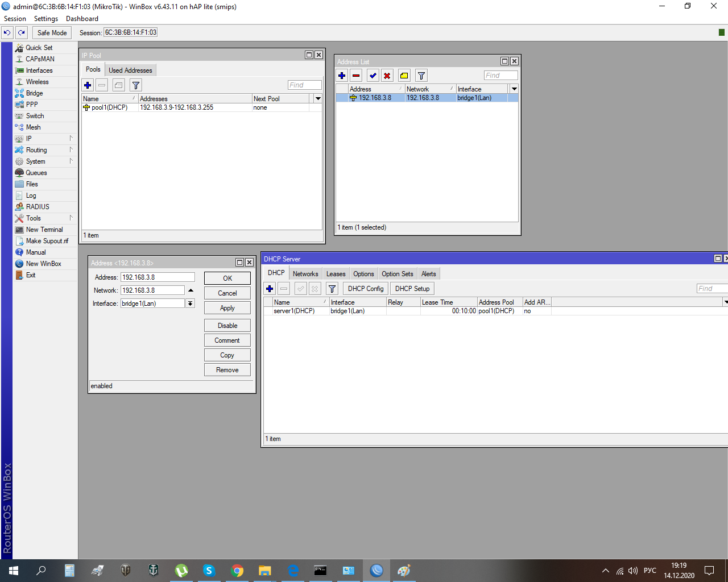Open Files menu
The image size is (728, 582).
(x=32, y=184)
